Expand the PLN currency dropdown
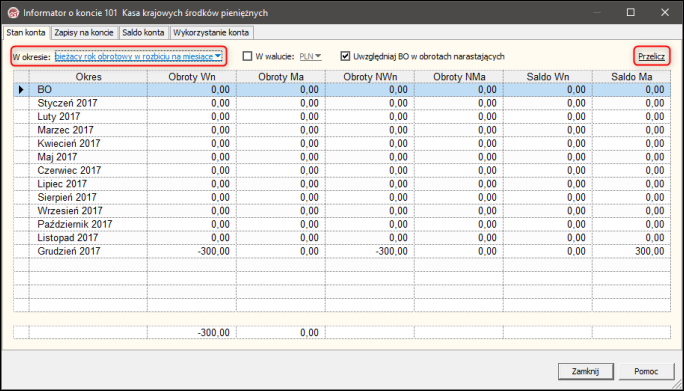Screen dimensions: 684x391 coord(311,57)
